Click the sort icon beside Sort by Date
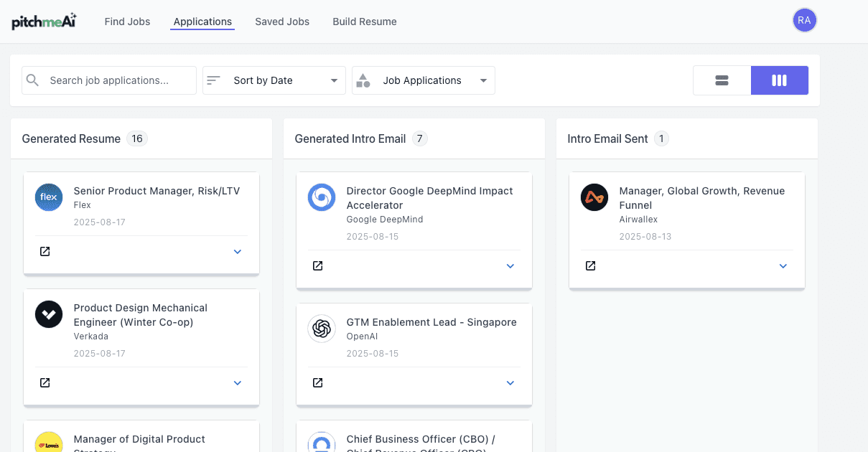Image resolution: width=868 pixels, height=452 pixels. [x=213, y=80]
